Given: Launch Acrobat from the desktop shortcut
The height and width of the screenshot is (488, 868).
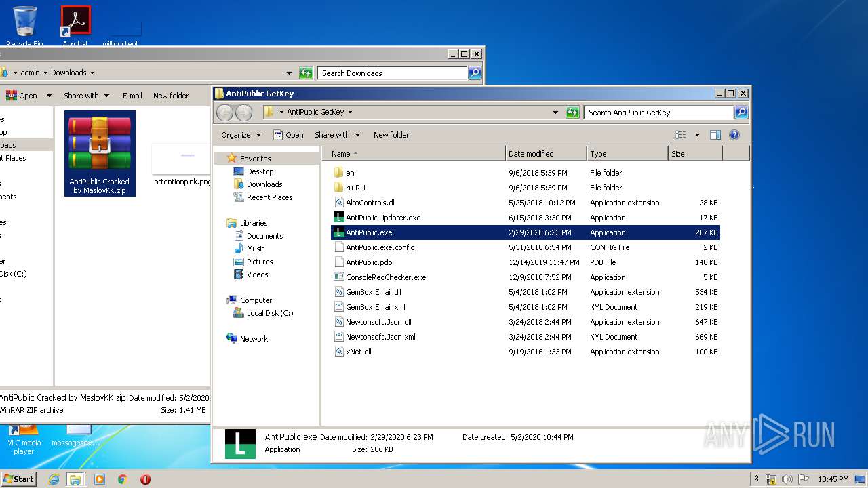Looking at the screenshot, I should click(75, 26).
